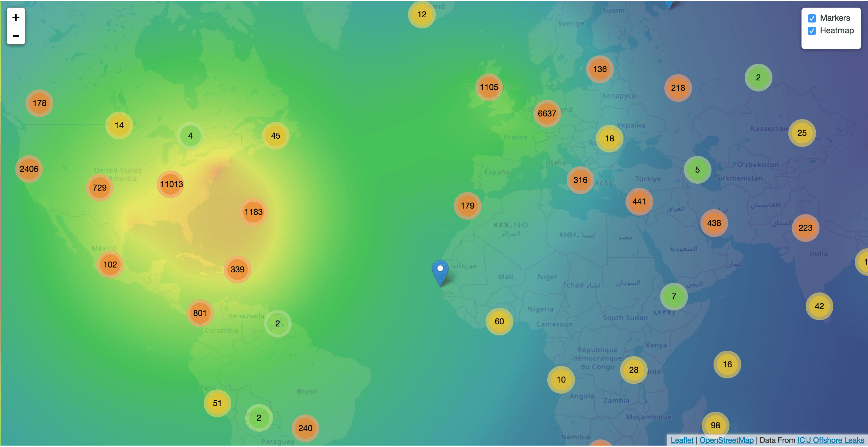
Task: Uncheck the Markers layer checkbox
Action: pos(812,18)
